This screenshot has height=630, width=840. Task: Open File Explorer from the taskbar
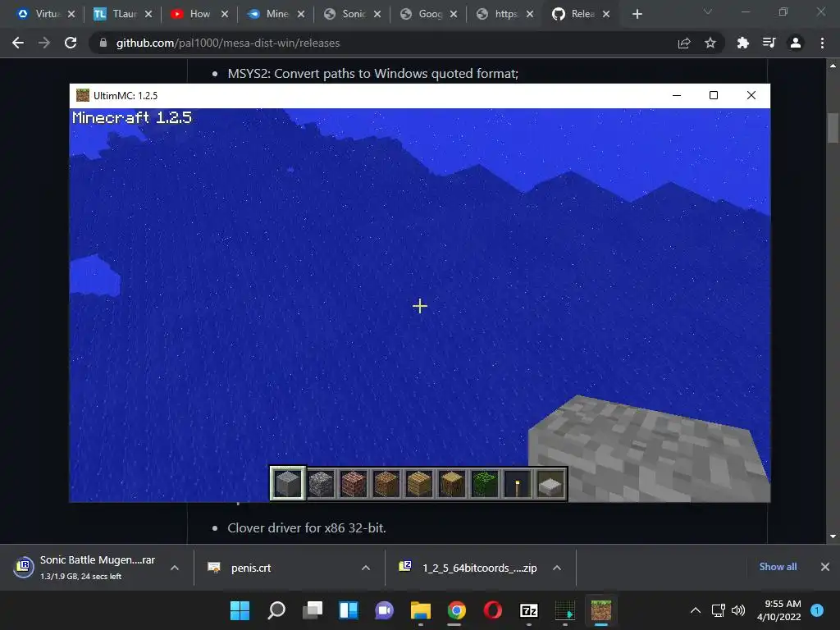(421, 610)
